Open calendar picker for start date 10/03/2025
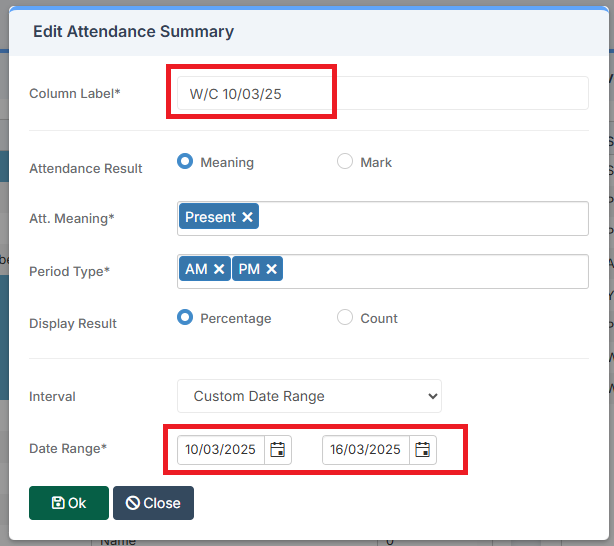Image resolution: width=614 pixels, height=546 pixels. [x=278, y=450]
